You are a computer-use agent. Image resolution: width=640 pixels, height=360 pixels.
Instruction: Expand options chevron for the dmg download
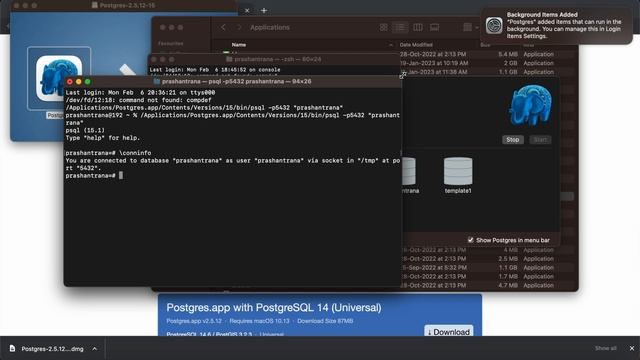point(95,349)
